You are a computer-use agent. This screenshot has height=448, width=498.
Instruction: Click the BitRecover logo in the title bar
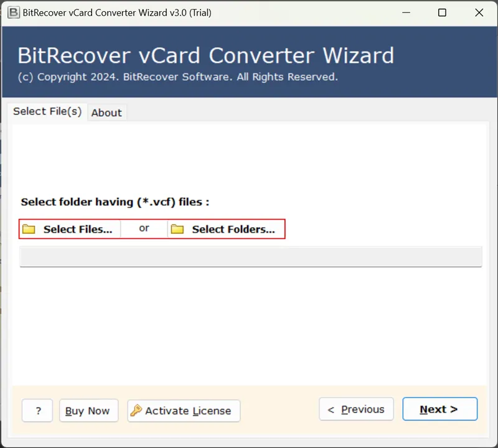(x=12, y=12)
